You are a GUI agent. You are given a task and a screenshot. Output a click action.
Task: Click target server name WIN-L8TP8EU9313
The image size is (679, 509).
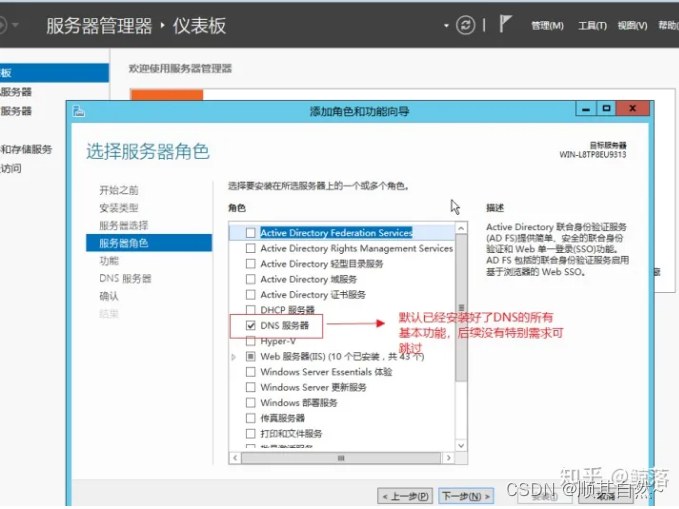click(x=592, y=155)
